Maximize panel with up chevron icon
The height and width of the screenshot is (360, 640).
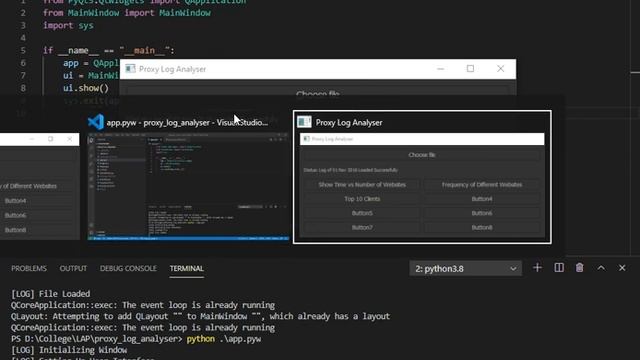click(x=601, y=268)
